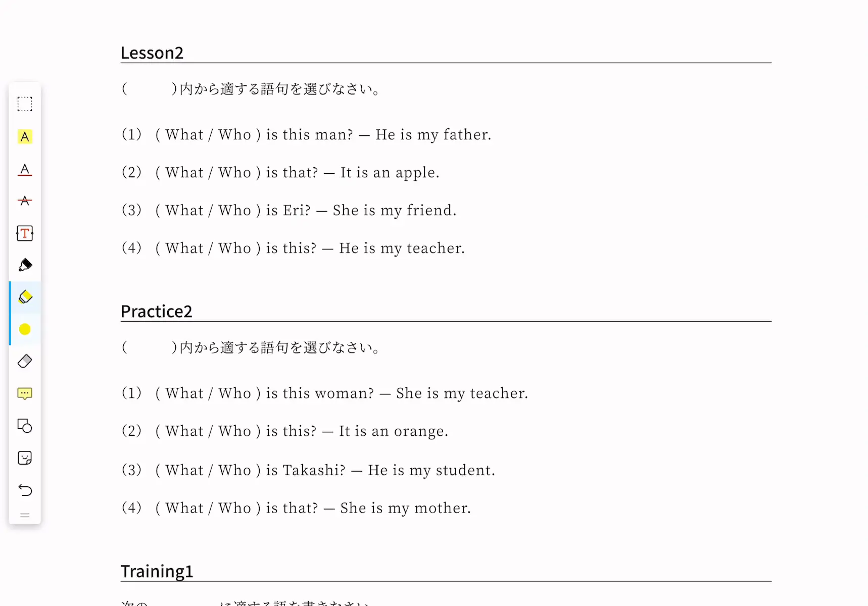Select the text underline tool
868x606 pixels.
pyautogui.click(x=25, y=170)
